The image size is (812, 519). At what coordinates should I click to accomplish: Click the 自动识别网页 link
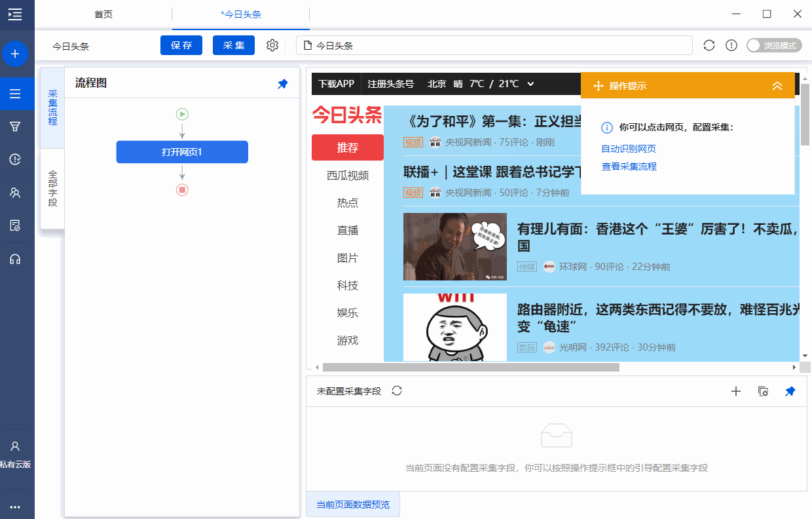[x=629, y=149]
